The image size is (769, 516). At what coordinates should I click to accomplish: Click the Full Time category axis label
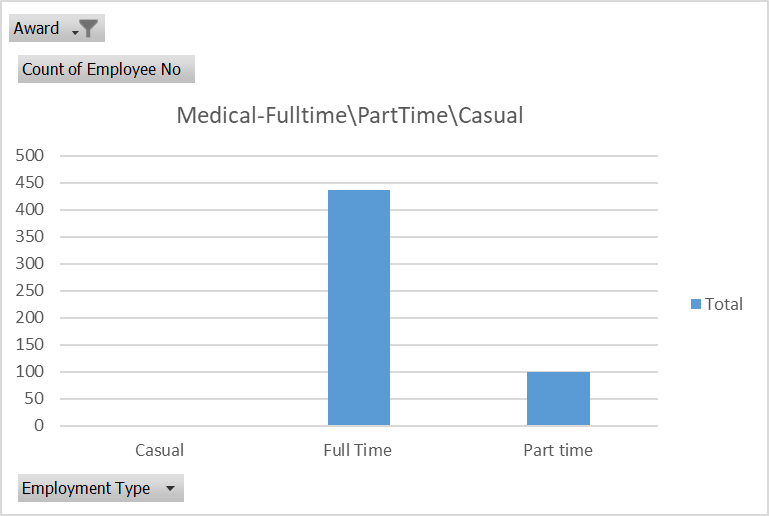pyautogui.click(x=358, y=450)
